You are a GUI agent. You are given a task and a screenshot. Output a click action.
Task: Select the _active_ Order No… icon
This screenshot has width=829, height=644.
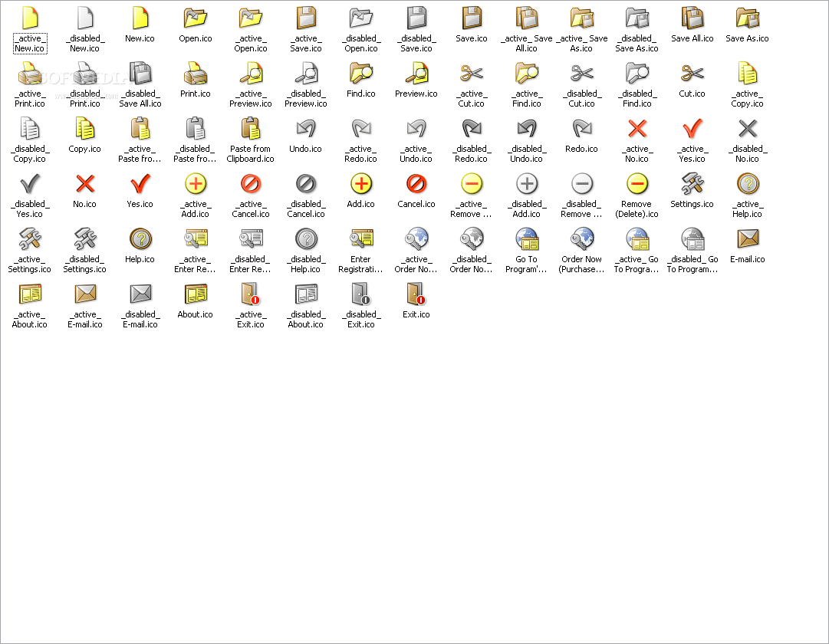click(416, 239)
